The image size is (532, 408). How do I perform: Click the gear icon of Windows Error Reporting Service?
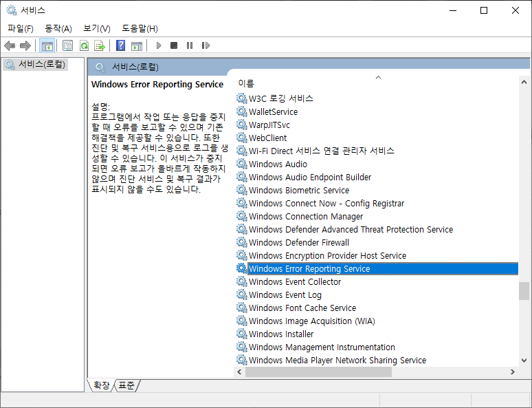pyautogui.click(x=241, y=269)
